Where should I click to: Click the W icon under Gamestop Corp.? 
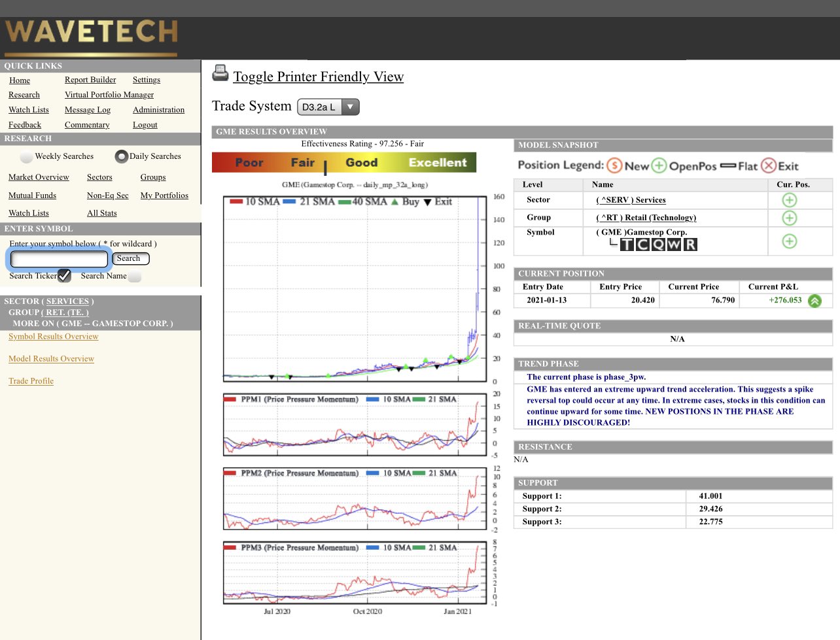674,243
